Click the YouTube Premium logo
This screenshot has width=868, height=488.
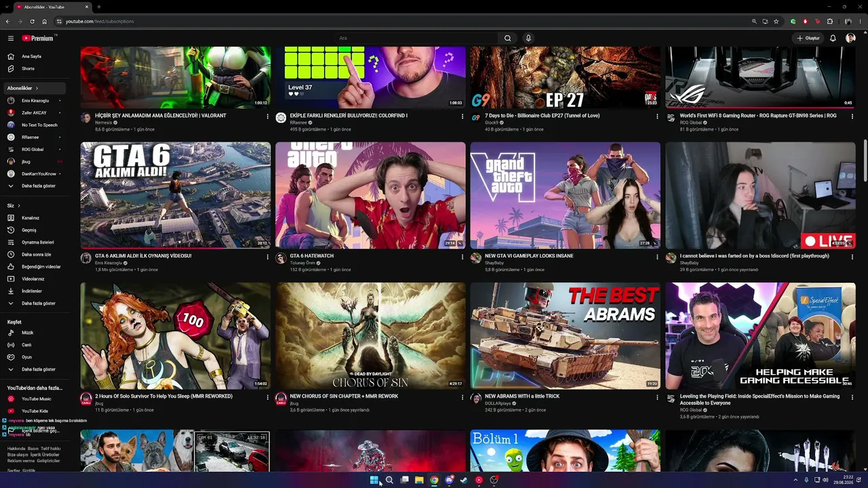pos(37,38)
